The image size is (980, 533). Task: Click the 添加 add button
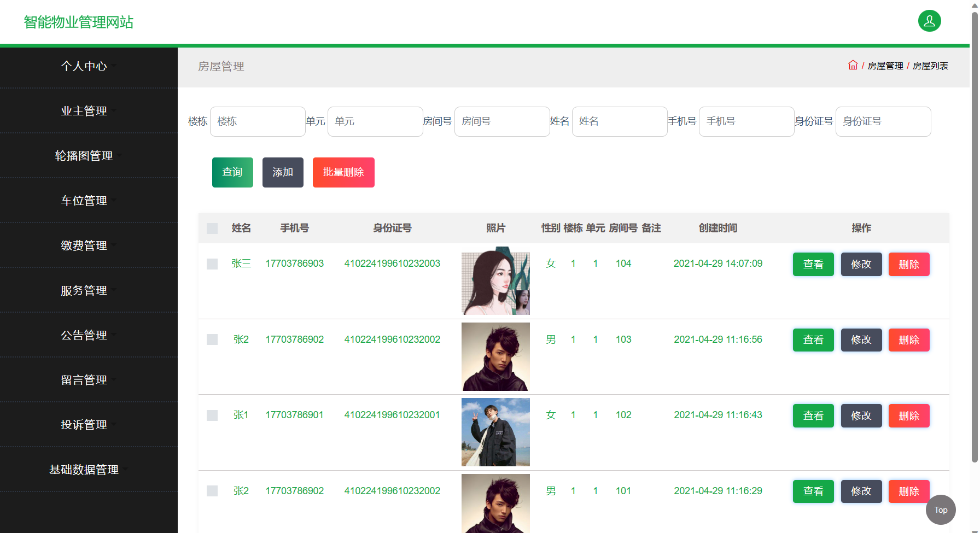click(283, 172)
